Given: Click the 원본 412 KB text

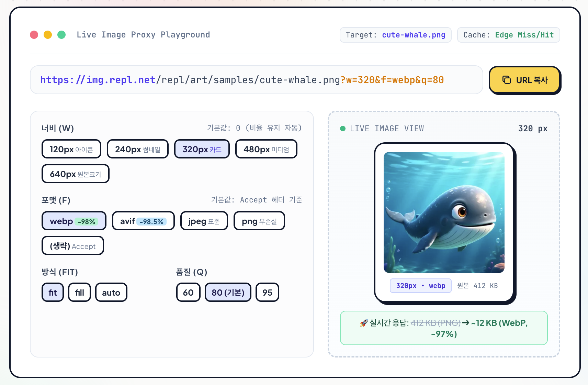Looking at the screenshot, I should (477, 286).
